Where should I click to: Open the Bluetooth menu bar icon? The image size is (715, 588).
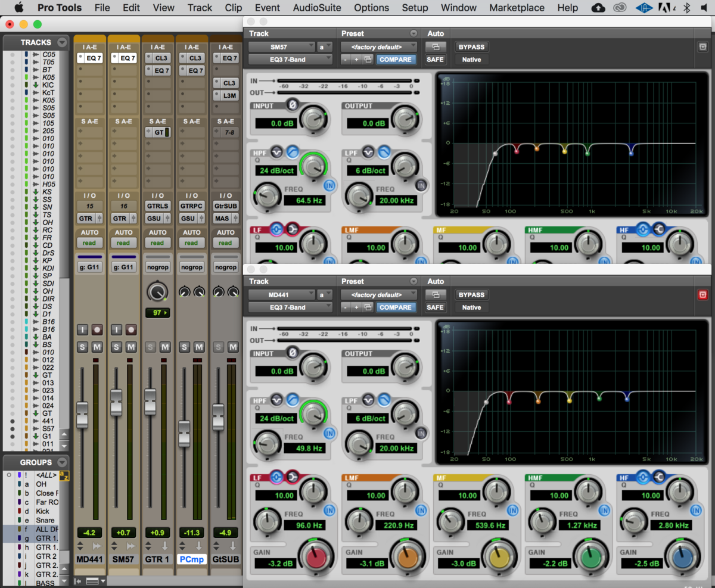click(686, 8)
